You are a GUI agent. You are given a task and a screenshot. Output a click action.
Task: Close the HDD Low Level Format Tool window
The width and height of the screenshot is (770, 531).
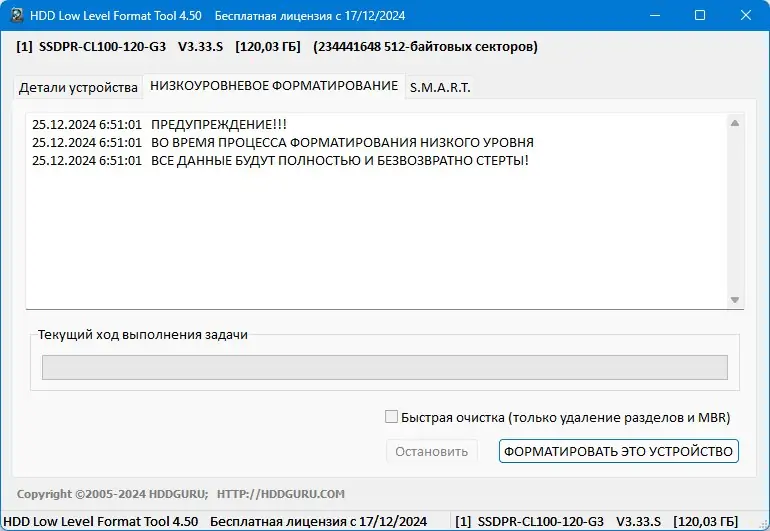745,15
